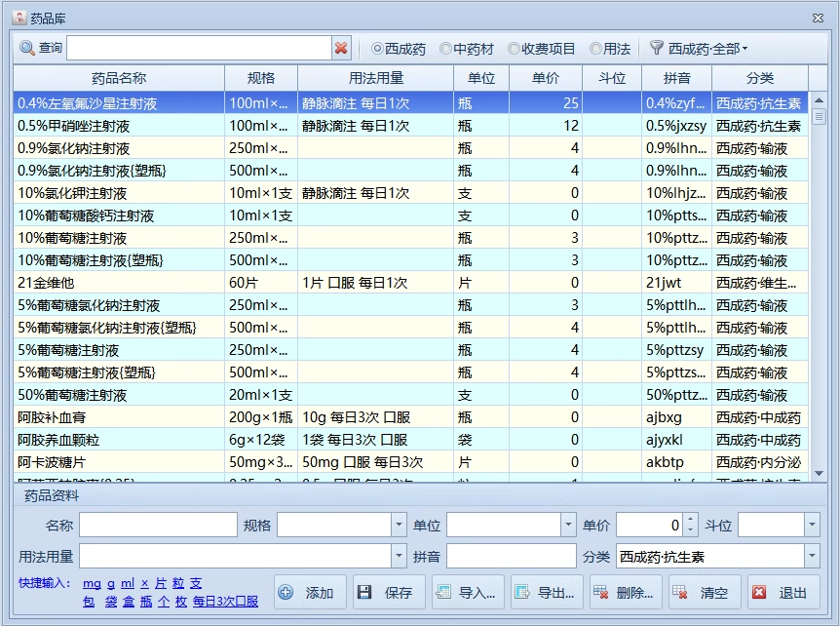Insert ml quick-input link

click(128, 583)
